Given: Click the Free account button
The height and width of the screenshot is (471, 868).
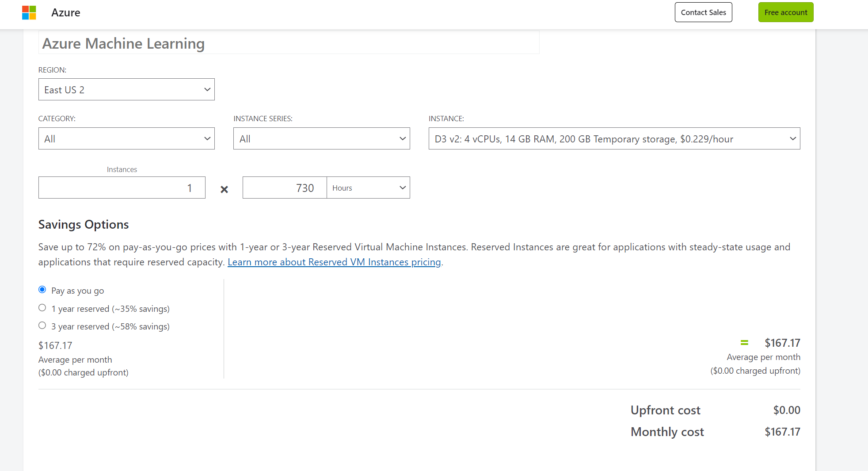Looking at the screenshot, I should [x=785, y=12].
